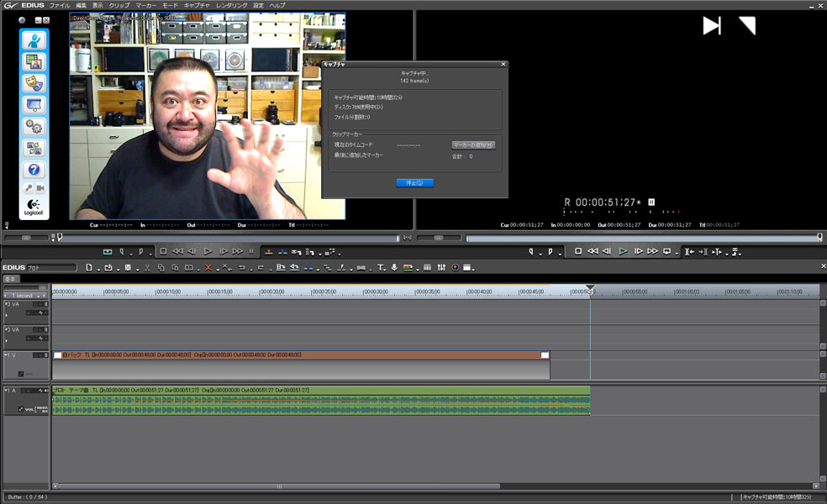Click the project name field
This screenshot has height=504, width=827.
52,268
